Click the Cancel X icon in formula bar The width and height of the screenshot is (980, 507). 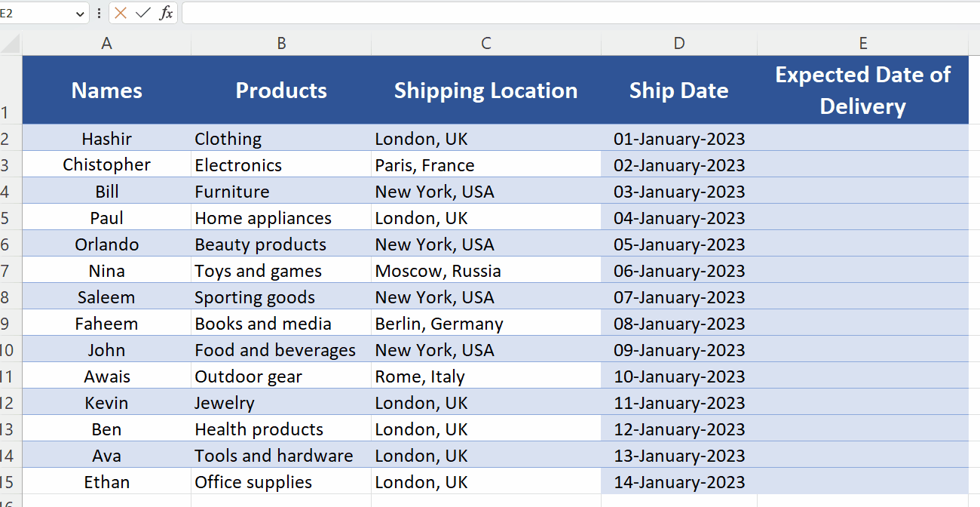pos(121,13)
